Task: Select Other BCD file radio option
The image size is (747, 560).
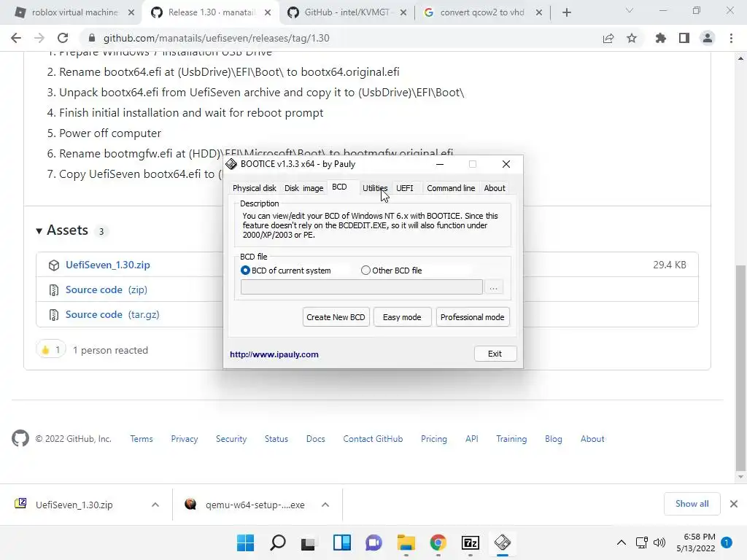Action: [392, 271]
